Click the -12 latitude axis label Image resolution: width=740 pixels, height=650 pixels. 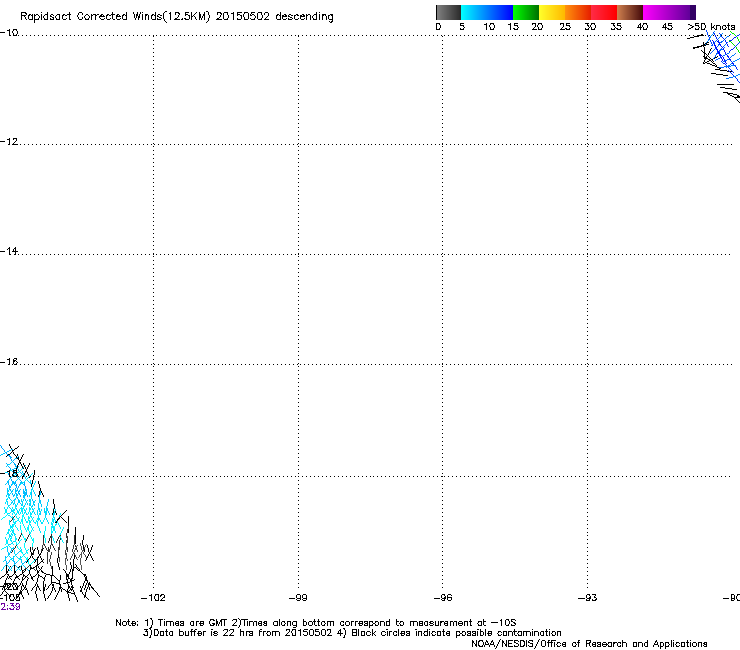click(9, 141)
